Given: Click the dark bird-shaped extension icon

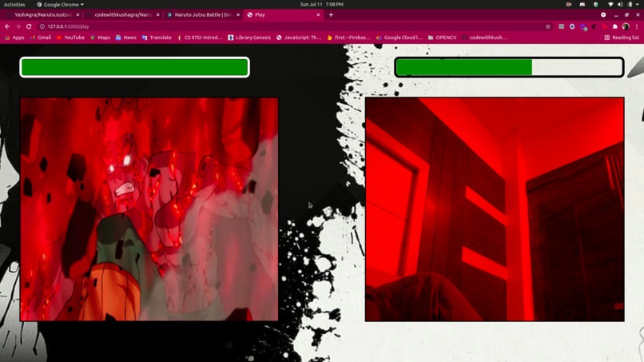Looking at the screenshot, I should pos(594,26).
